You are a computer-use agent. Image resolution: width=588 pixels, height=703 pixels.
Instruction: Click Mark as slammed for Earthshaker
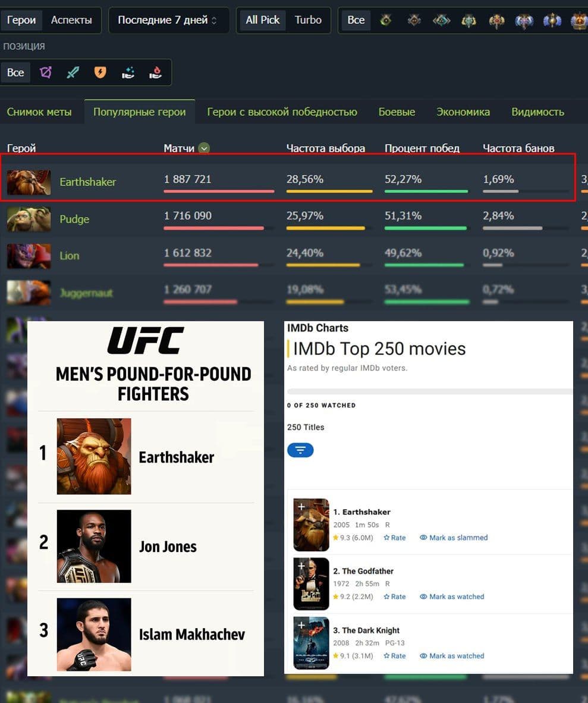tap(454, 538)
